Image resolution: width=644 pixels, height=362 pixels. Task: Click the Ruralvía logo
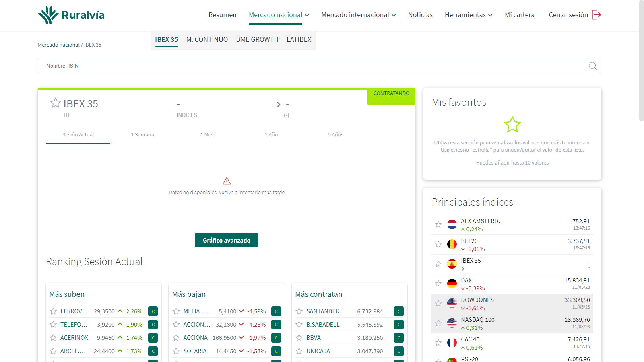click(71, 15)
